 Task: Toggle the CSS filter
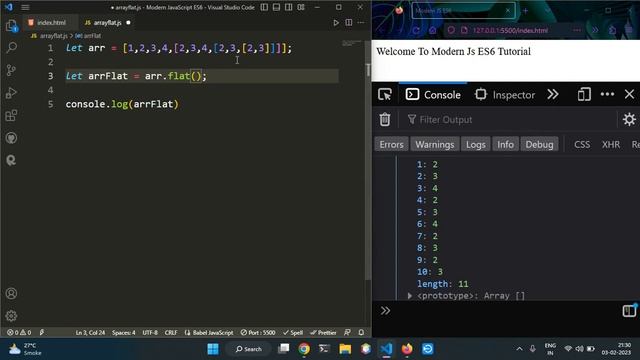point(582,144)
